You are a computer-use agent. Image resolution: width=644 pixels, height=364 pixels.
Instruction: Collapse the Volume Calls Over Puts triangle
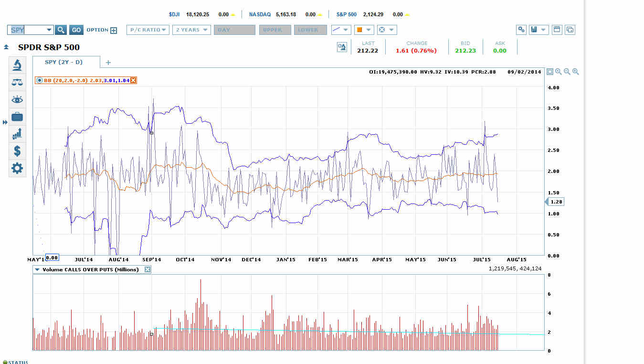37,269
